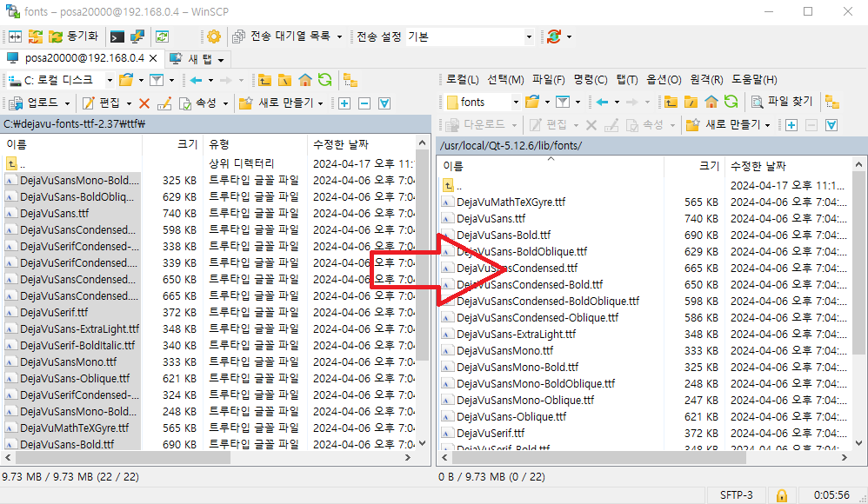Viewport: 868px width, 504px height.
Task: Click Unselect Files minus icon in local panel
Action: click(x=364, y=103)
